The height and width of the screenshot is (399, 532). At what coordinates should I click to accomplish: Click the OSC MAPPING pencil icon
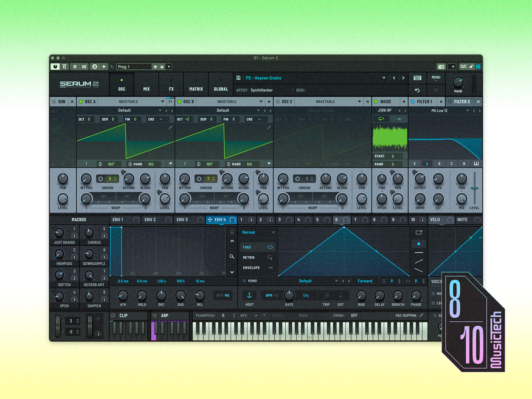click(421, 315)
